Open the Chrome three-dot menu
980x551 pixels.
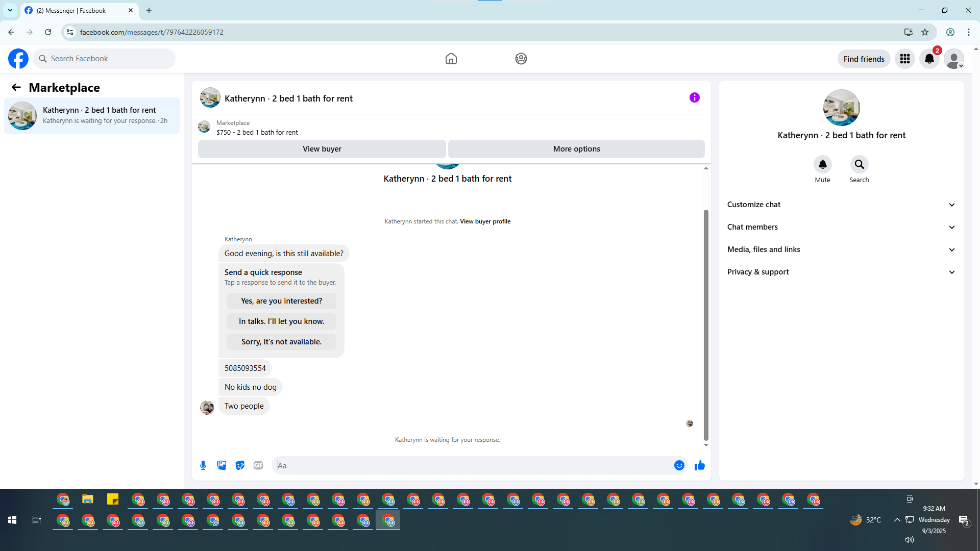[x=969, y=32]
